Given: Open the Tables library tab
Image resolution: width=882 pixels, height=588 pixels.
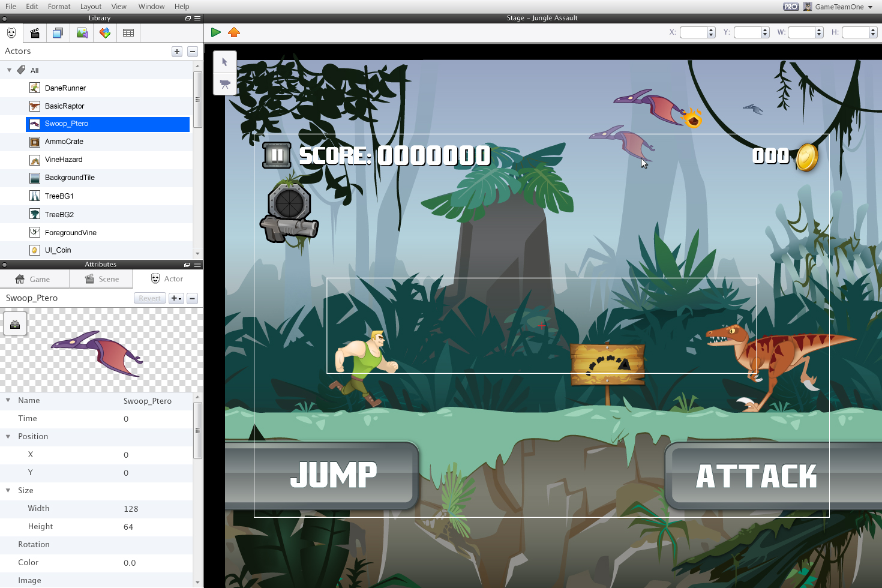Looking at the screenshot, I should tap(128, 33).
